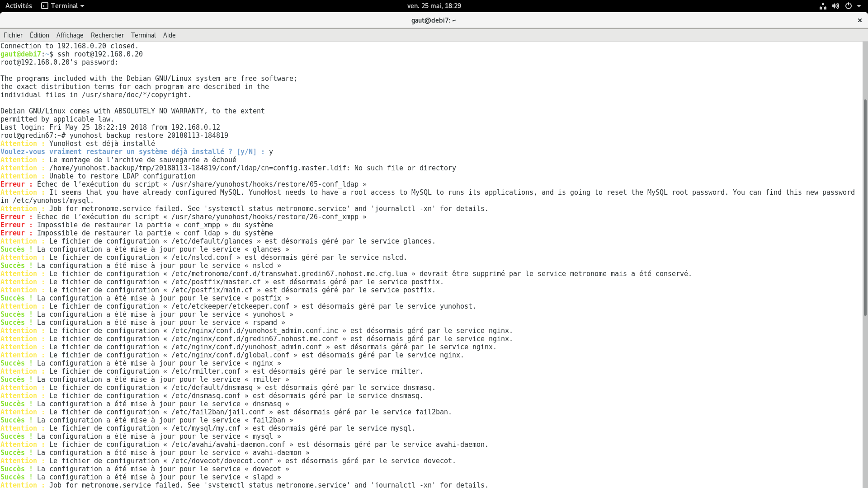The width and height of the screenshot is (868, 488).
Task: Click the path '/etc/postfix/master.cf'
Action: click(x=216, y=282)
